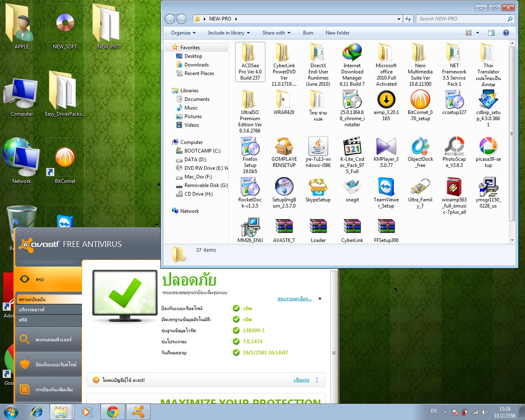Open the Include in library dropdown
Screen dimensions: 525x420
click(229, 33)
